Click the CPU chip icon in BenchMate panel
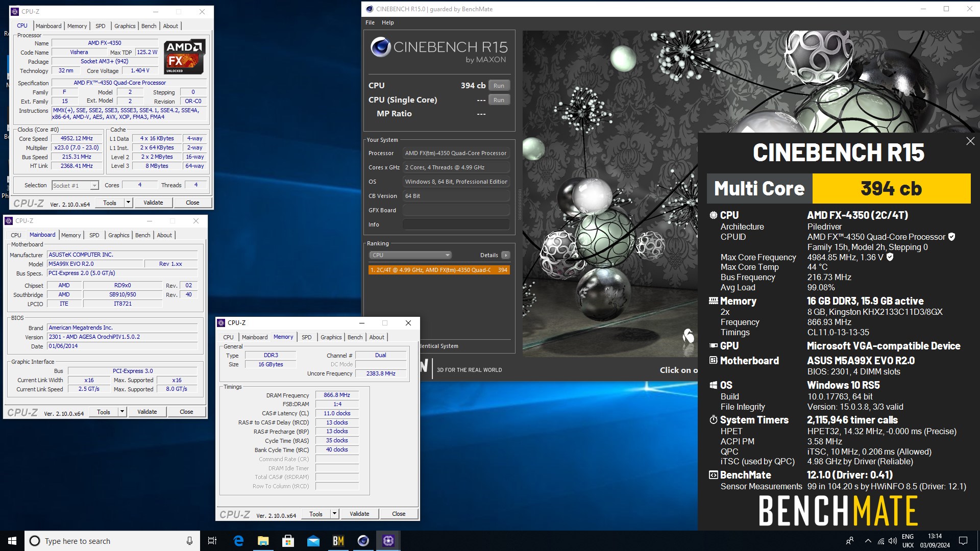Viewport: 980px width, 551px height. pos(713,215)
